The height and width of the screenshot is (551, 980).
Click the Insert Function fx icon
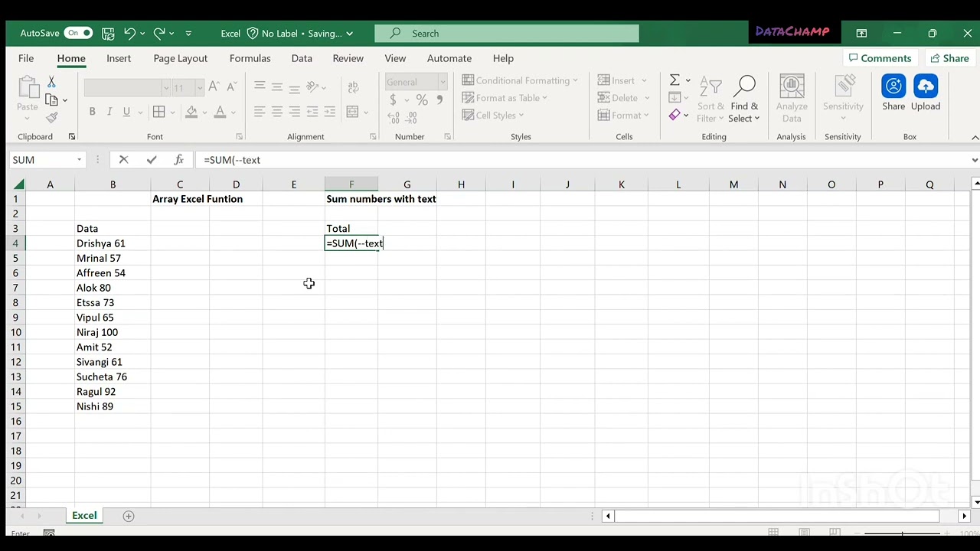(178, 160)
